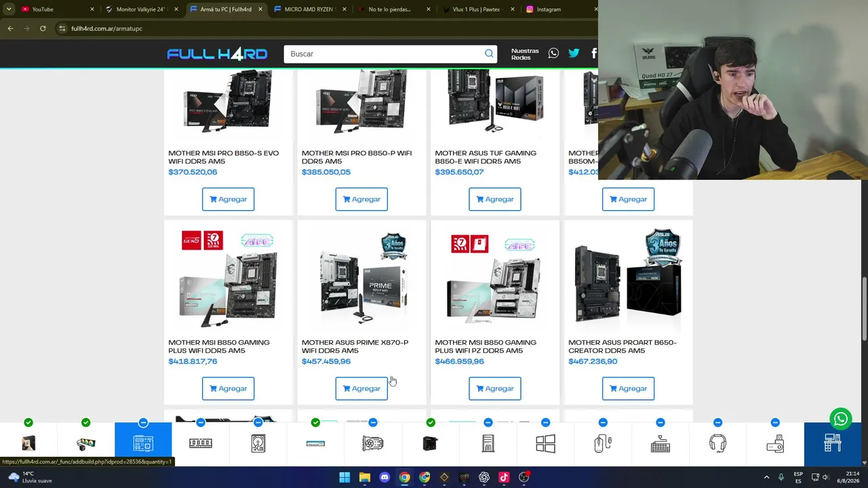Select the graphics card step icon
Screen dimensions: 868x488
tap(373, 443)
